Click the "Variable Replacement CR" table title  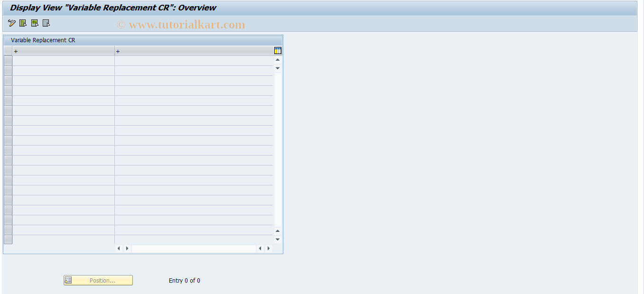pyautogui.click(x=43, y=40)
